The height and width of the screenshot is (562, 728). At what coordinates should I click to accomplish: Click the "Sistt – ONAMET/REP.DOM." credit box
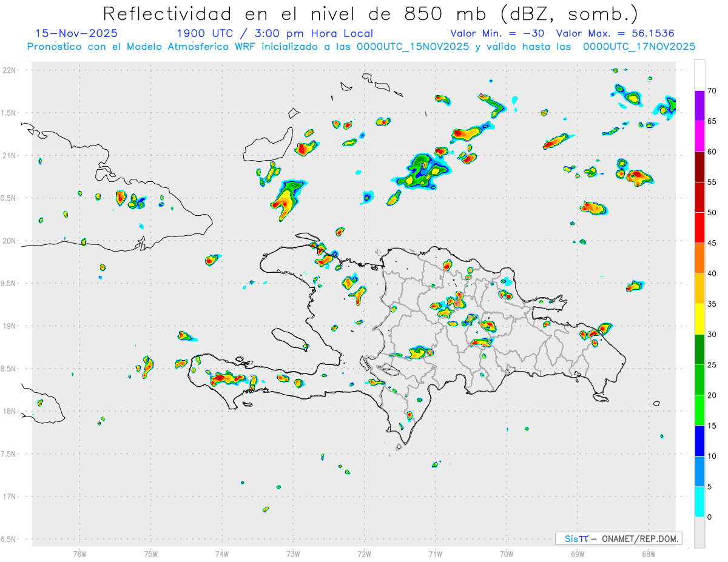pos(618,538)
